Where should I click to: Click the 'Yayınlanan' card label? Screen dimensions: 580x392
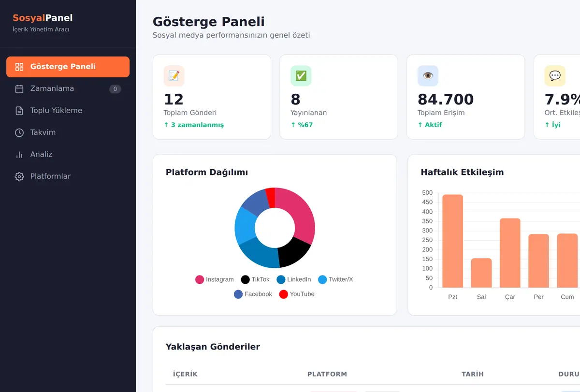(x=309, y=113)
